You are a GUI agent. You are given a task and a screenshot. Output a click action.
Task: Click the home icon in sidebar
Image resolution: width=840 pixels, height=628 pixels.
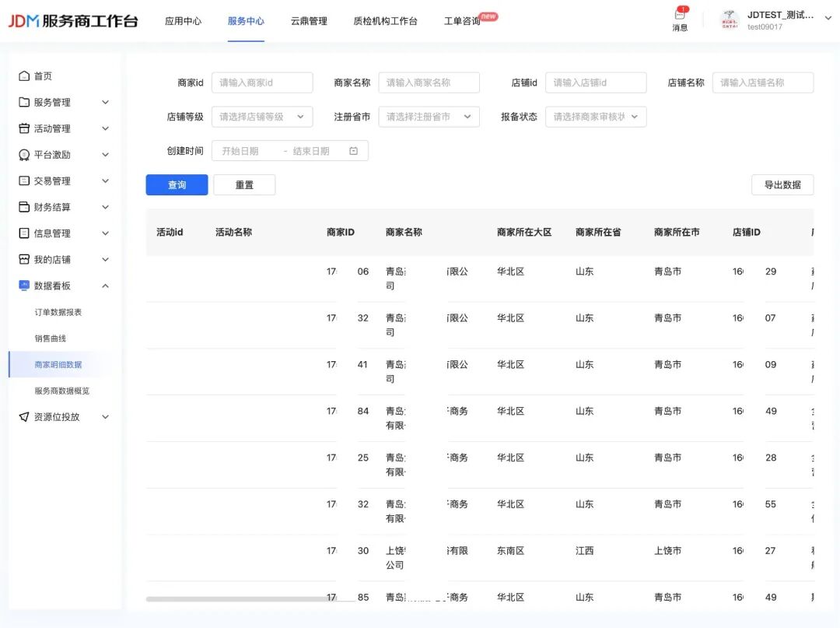click(24, 76)
